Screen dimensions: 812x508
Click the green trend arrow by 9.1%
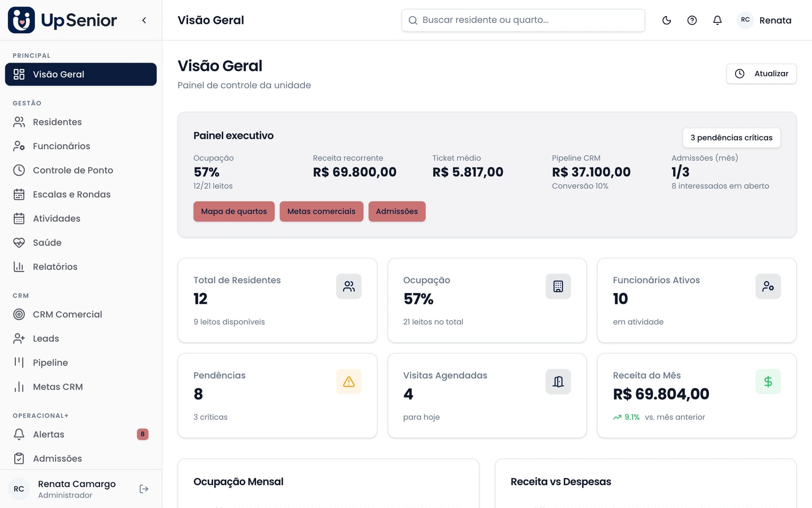[617, 417]
